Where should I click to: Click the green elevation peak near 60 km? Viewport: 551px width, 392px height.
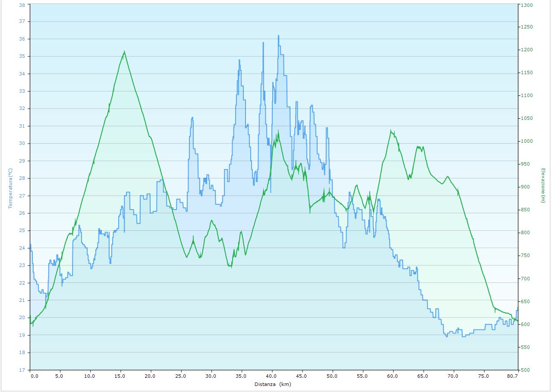(x=391, y=131)
